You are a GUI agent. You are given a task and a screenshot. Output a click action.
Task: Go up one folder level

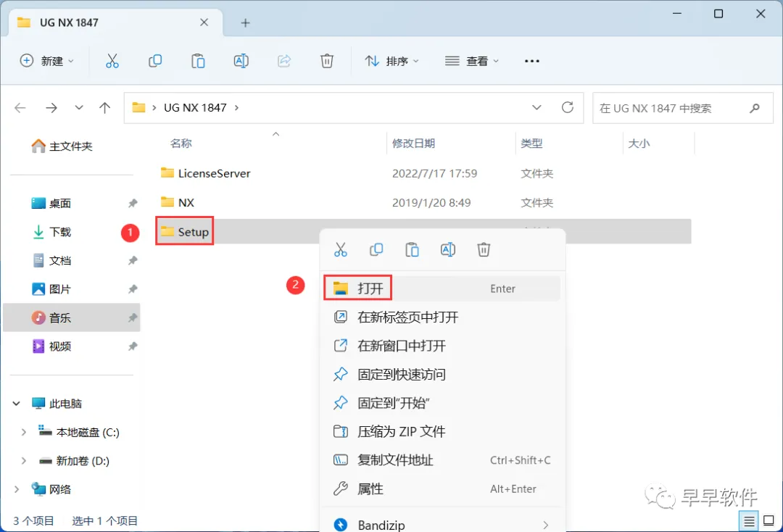[x=105, y=108]
